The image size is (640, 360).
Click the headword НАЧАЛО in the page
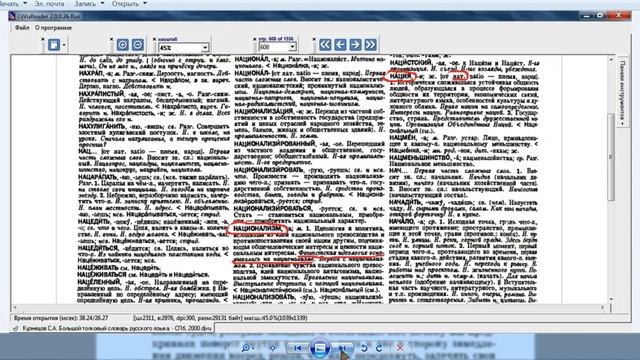[402, 221]
